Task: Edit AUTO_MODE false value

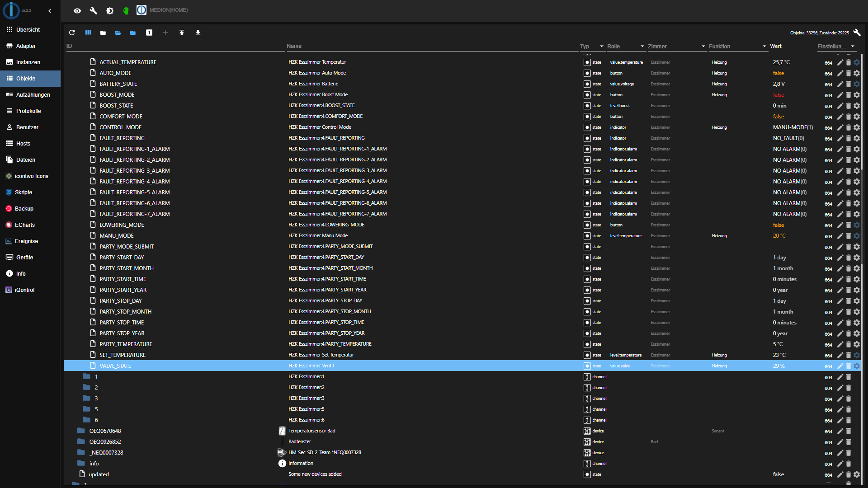Action: pos(778,73)
